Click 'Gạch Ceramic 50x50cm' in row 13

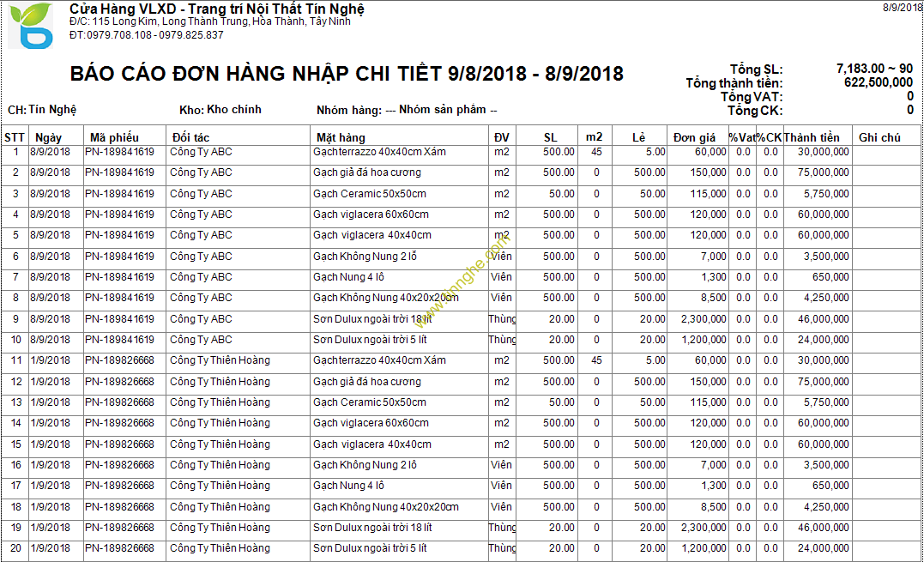tap(370, 402)
